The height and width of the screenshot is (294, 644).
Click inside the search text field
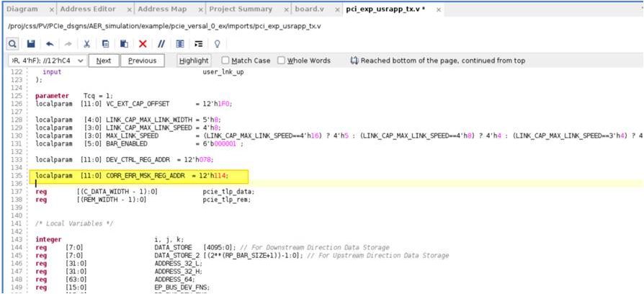click(40, 61)
